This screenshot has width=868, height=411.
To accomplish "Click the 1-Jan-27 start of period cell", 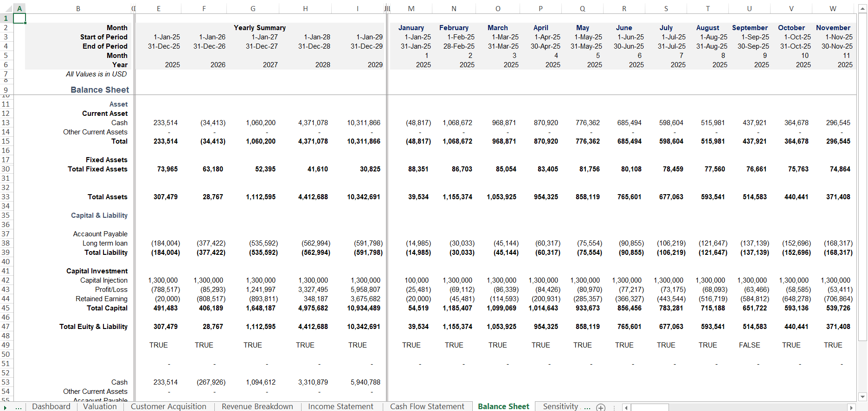I will [x=265, y=37].
